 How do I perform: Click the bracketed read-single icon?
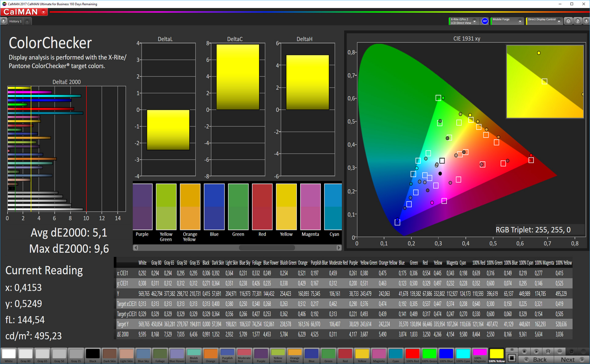tap(548, 351)
